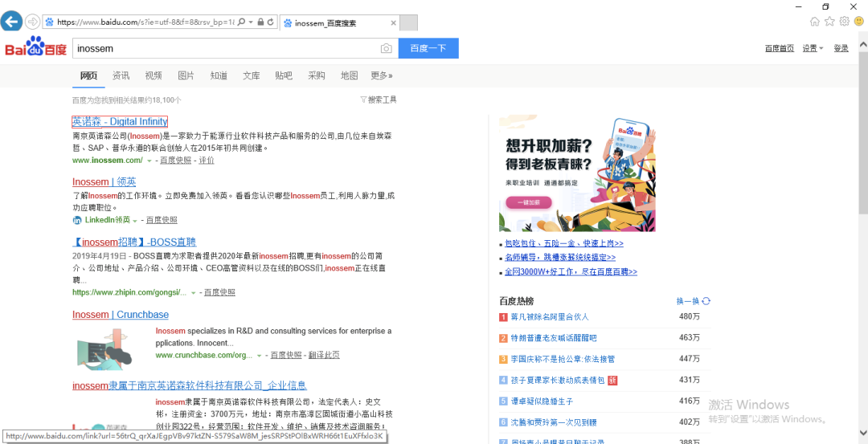Open the Inossem | 领英 result

[104, 182]
